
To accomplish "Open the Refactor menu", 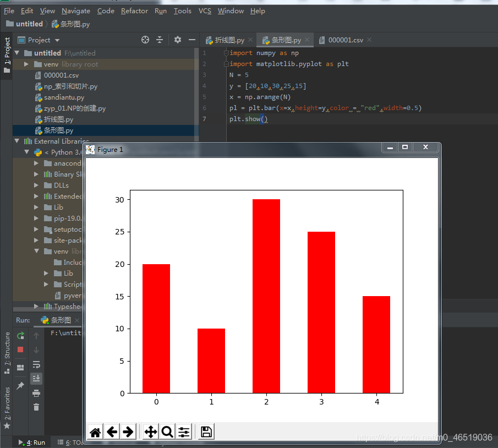I will click(134, 11).
